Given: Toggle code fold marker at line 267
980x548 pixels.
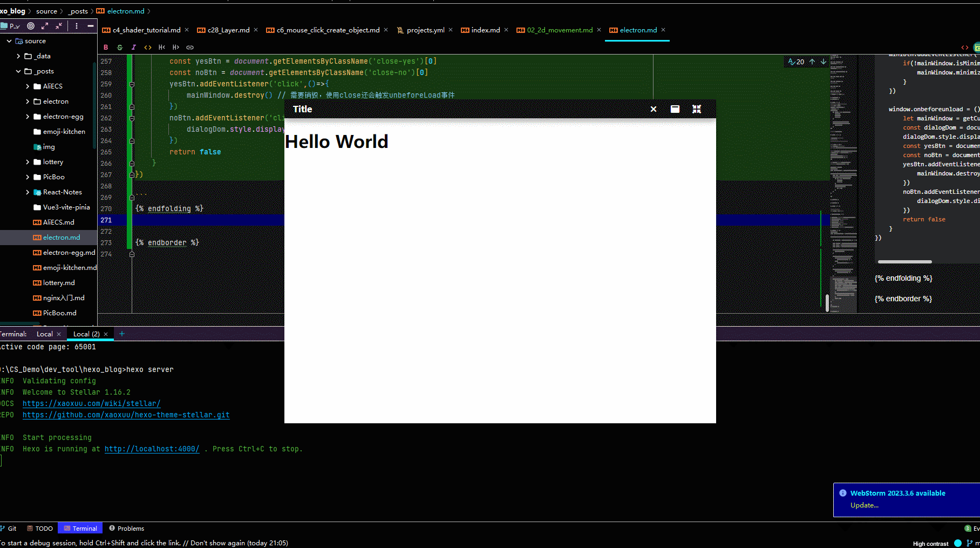Looking at the screenshot, I should [x=132, y=175].
